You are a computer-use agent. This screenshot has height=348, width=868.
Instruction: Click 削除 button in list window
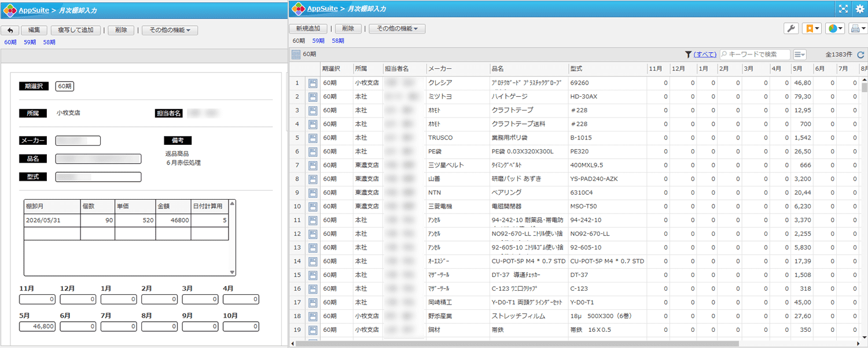(x=348, y=28)
